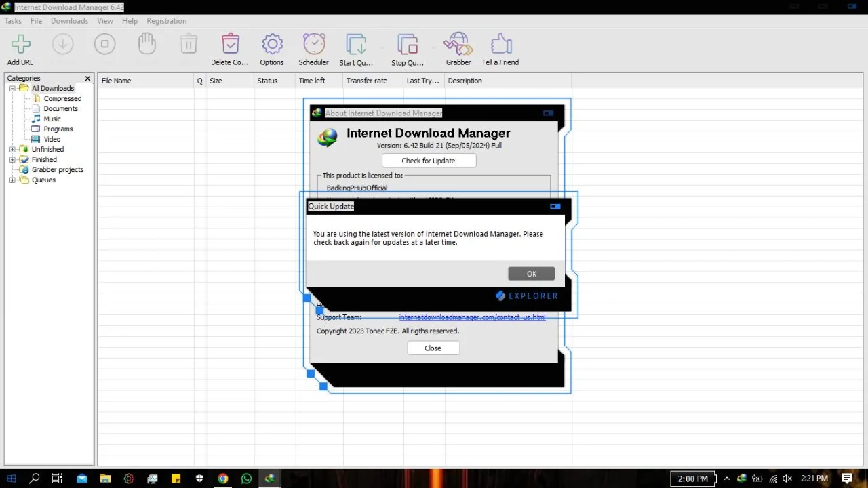Open the Downloads menu
Image resolution: width=868 pixels, height=488 pixels.
[69, 21]
